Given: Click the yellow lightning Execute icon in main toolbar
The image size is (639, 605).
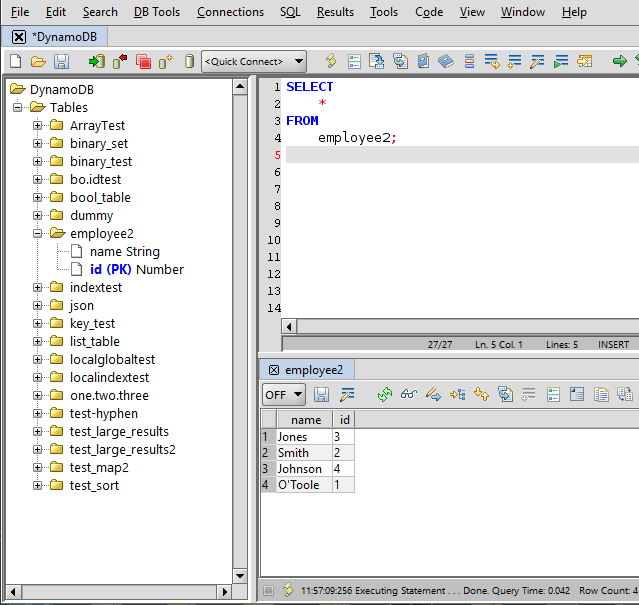Looking at the screenshot, I should [331, 62].
